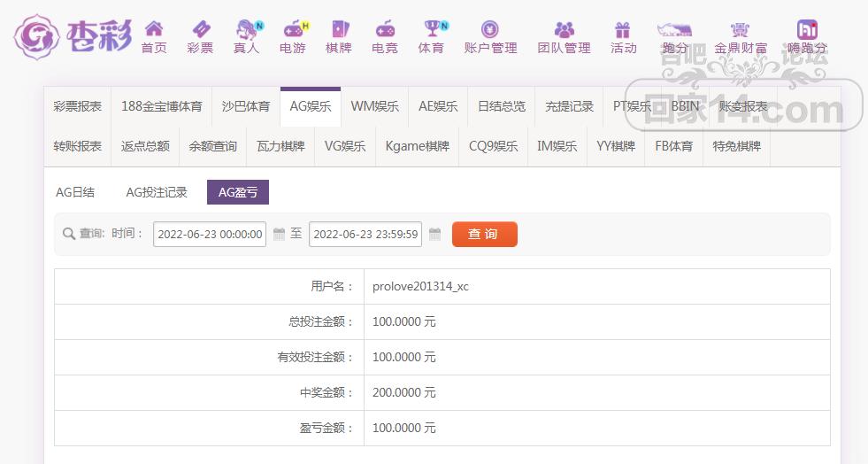Viewport: 868px width, 464px height.
Task: Open the 真人 live casino icon
Action: pyautogui.click(x=248, y=29)
